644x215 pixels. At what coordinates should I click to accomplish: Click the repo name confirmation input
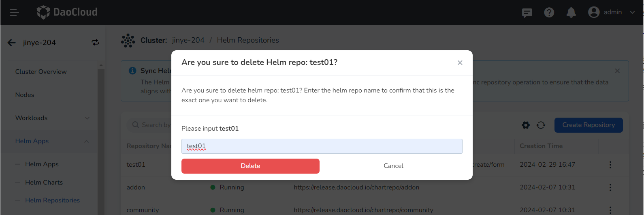322,146
